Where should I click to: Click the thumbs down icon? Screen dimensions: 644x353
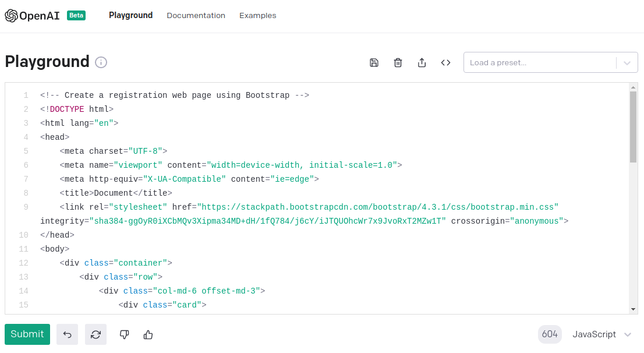pos(124,334)
